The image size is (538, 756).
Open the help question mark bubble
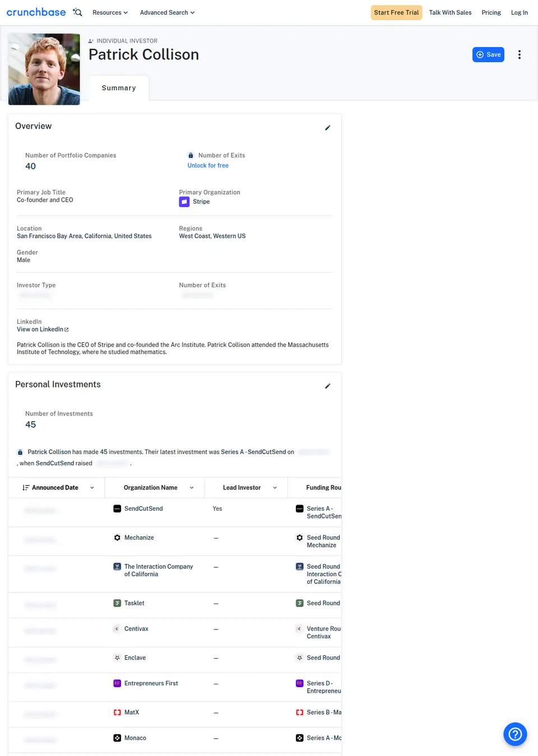(x=515, y=734)
